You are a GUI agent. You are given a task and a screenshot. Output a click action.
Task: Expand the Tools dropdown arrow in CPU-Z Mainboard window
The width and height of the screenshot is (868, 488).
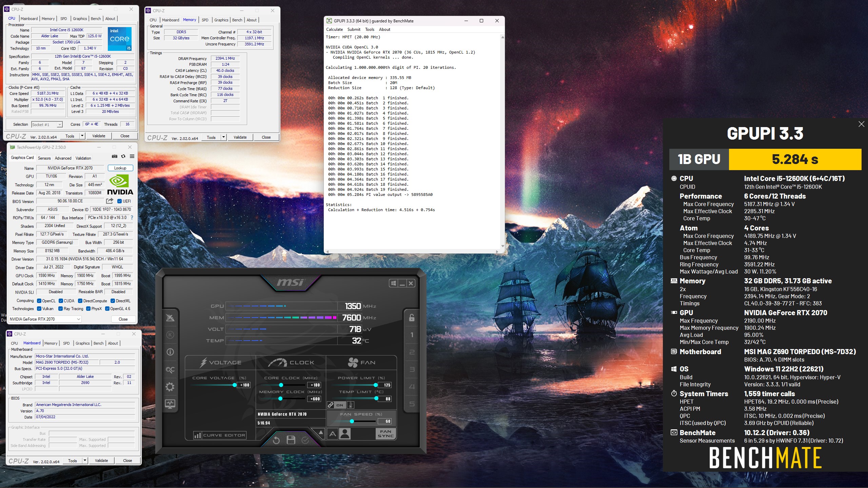85,461
